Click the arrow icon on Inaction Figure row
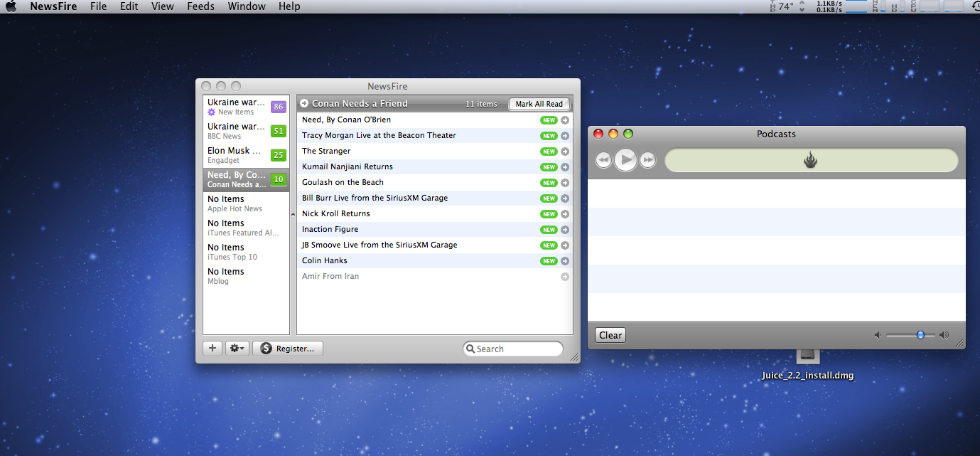Viewport: 980px width, 456px height. (x=565, y=230)
